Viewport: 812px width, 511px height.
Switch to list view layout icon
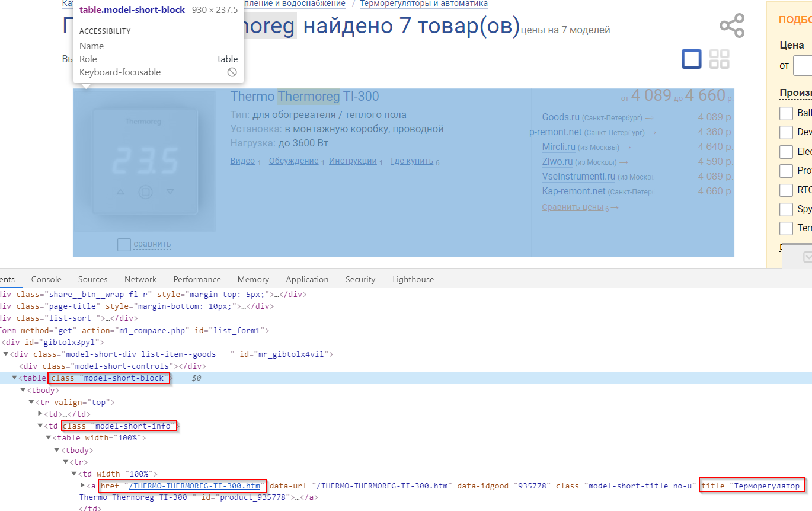(x=691, y=59)
